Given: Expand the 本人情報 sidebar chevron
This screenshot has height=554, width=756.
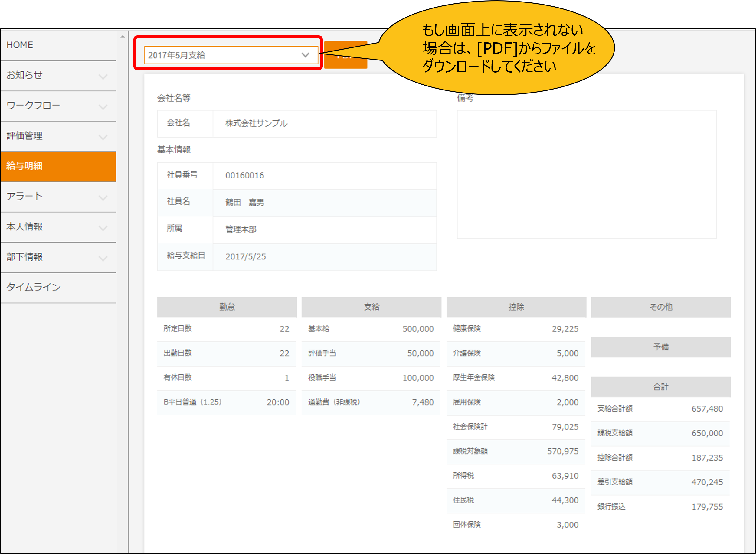Looking at the screenshot, I should click(x=103, y=228).
